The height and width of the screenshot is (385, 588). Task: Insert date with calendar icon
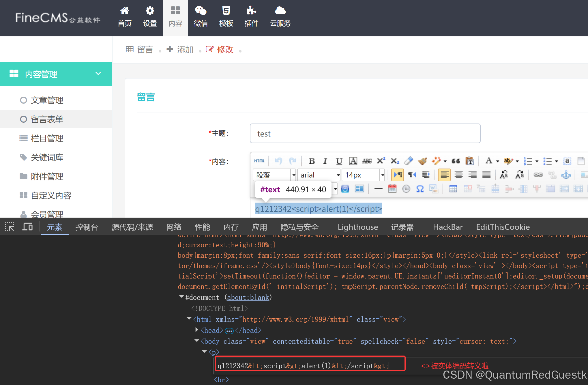(x=392, y=189)
